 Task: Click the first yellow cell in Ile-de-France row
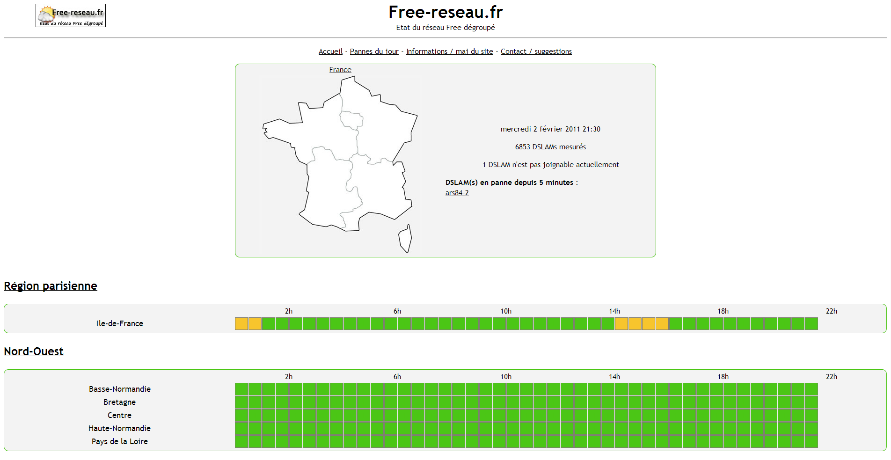click(x=242, y=324)
